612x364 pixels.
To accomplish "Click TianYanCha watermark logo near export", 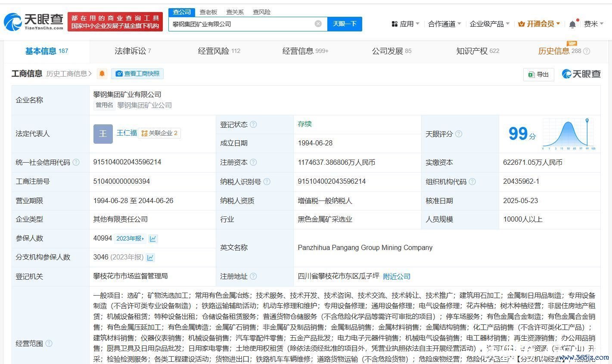I will (x=581, y=74).
